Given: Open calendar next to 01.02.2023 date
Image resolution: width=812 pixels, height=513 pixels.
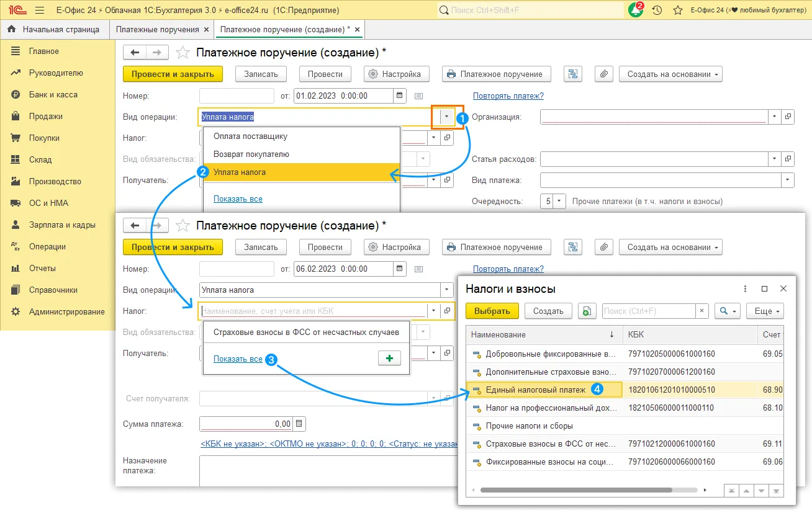Looking at the screenshot, I should [400, 96].
